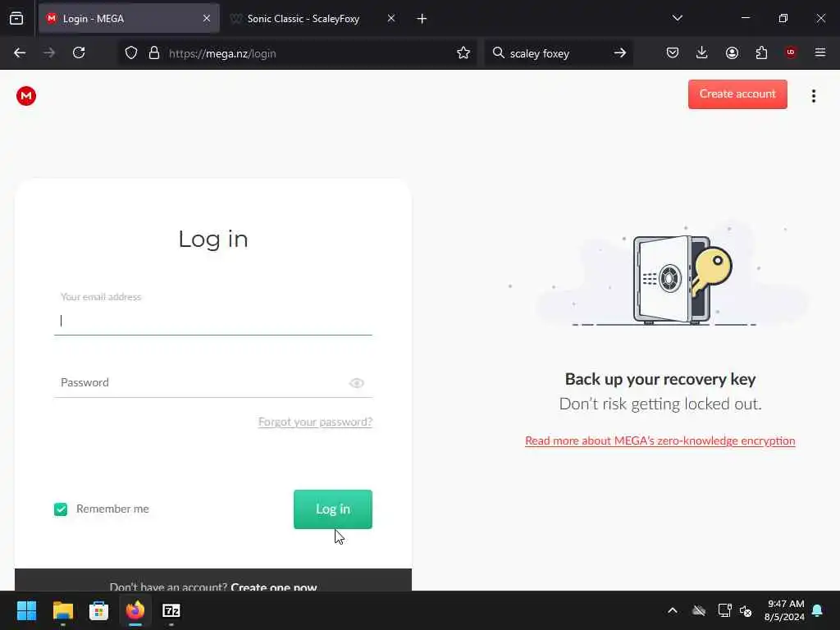Show hidden system tray icons

(673, 610)
